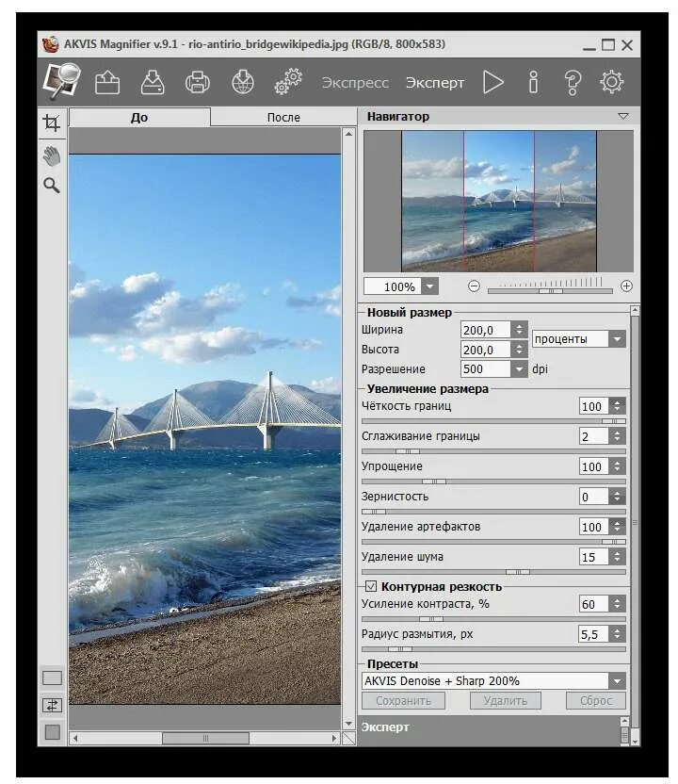The width and height of the screenshot is (678, 784).
Task: Print the image using printer icon
Action: click(x=198, y=83)
